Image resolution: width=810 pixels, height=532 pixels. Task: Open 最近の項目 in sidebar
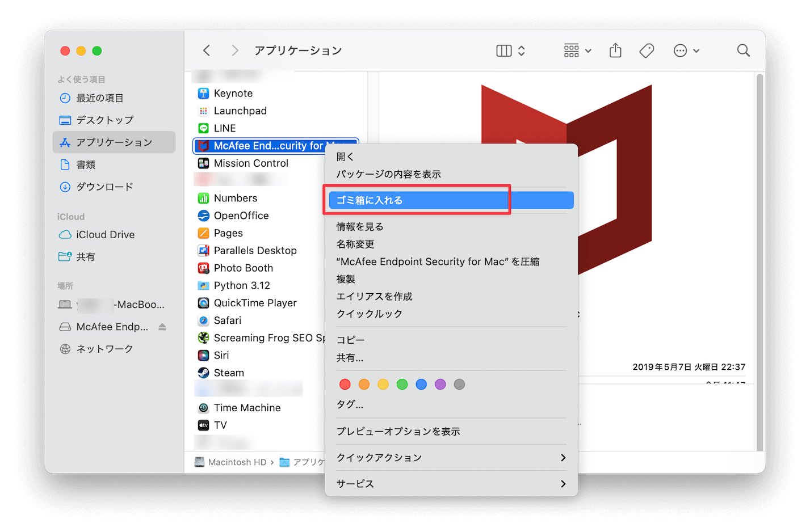(x=114, y=98)
